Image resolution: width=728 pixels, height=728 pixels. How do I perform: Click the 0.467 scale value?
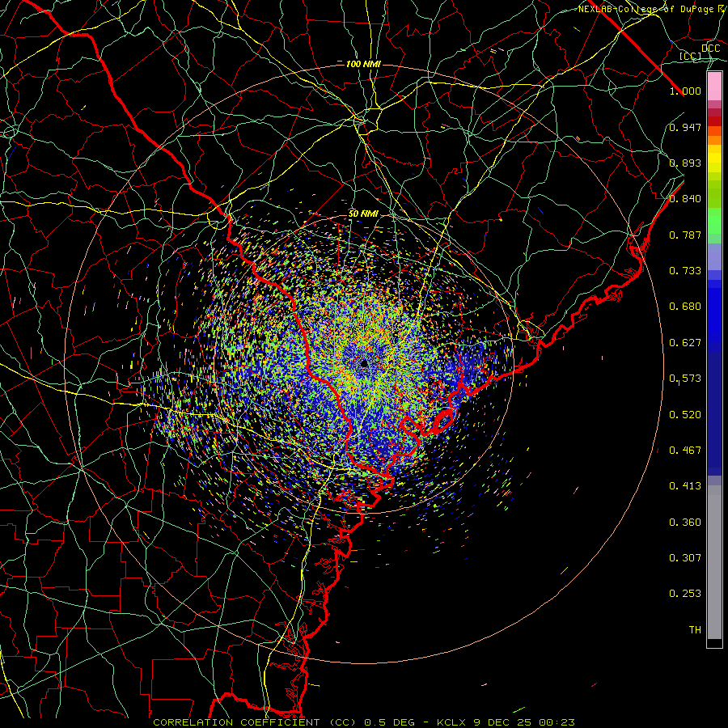tap(685, 451)
